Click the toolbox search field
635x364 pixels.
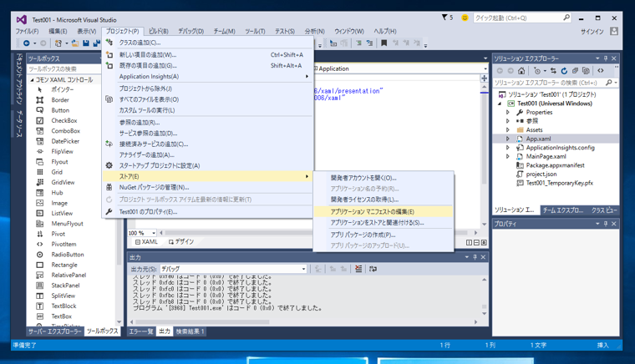[x=63, y=68]
